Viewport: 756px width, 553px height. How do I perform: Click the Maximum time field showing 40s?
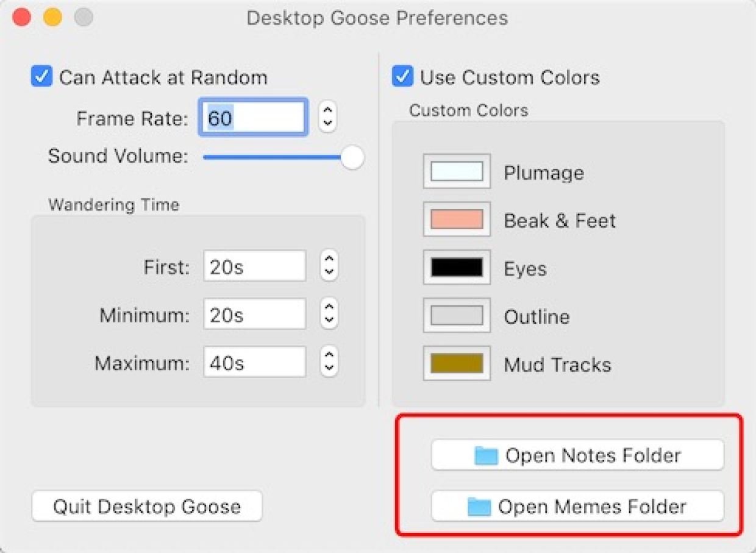coord(255,363)
